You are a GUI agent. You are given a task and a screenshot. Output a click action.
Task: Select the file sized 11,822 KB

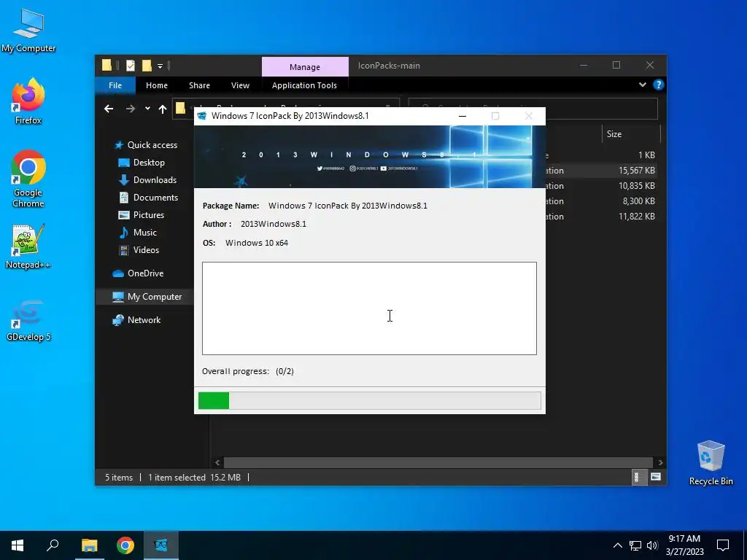(x=603, y=216)
